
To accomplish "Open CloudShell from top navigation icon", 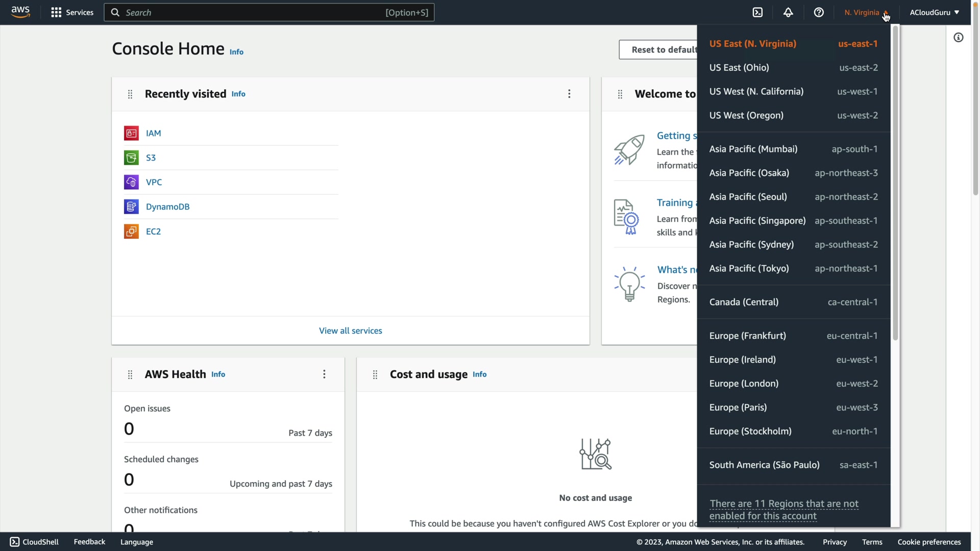I will (757, 12).
